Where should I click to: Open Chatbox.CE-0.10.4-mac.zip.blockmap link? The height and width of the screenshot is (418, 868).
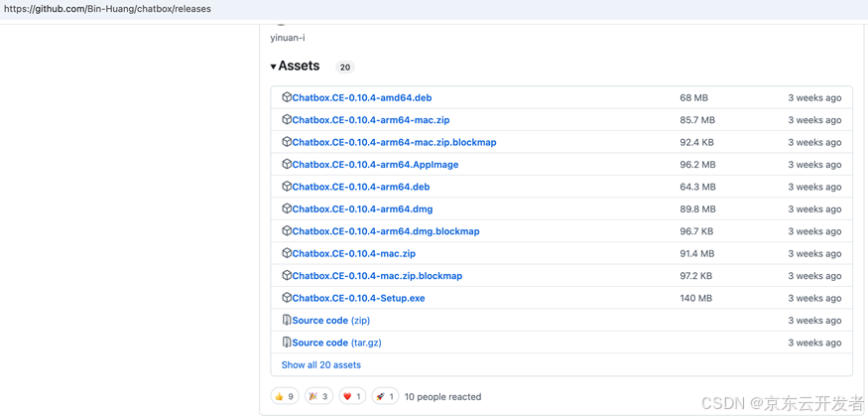(x=377, y=276)
